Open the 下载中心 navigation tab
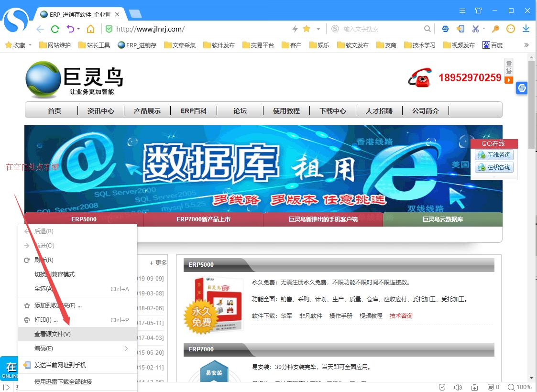537x392 pixels. [x=333, y=111]
